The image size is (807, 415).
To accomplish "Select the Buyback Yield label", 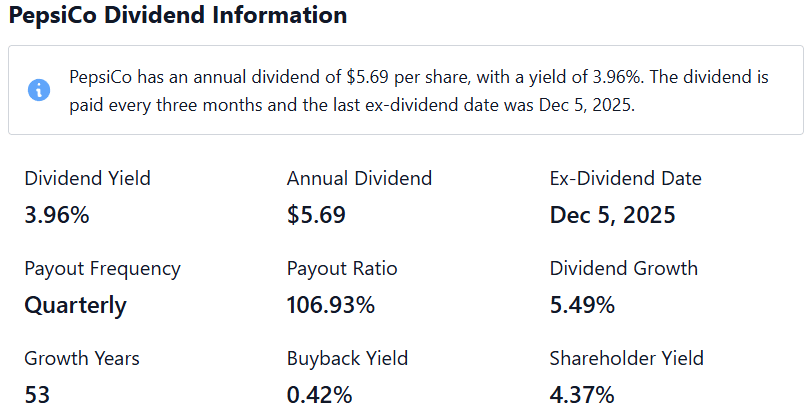I will pyautogui.click(x=347, y=359).
